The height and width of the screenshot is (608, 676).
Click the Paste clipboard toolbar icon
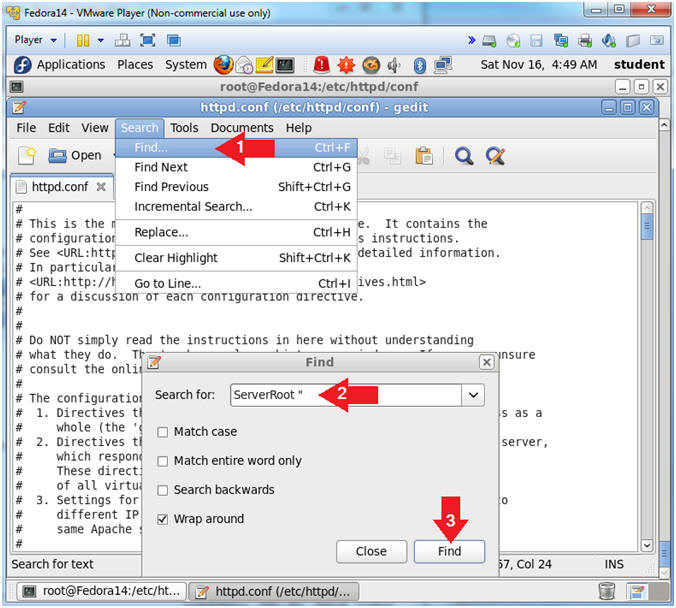[x=424, y=156]
